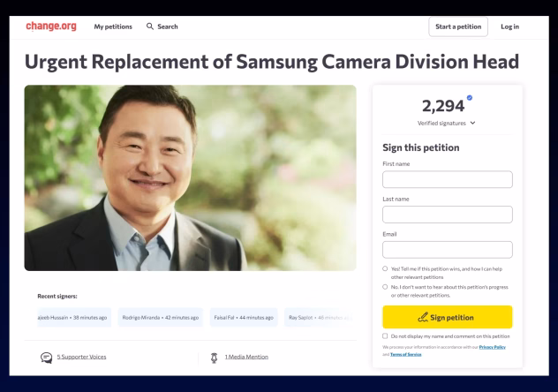
Task: Open the Privacy Policy link
Action: tap(492, 347)
